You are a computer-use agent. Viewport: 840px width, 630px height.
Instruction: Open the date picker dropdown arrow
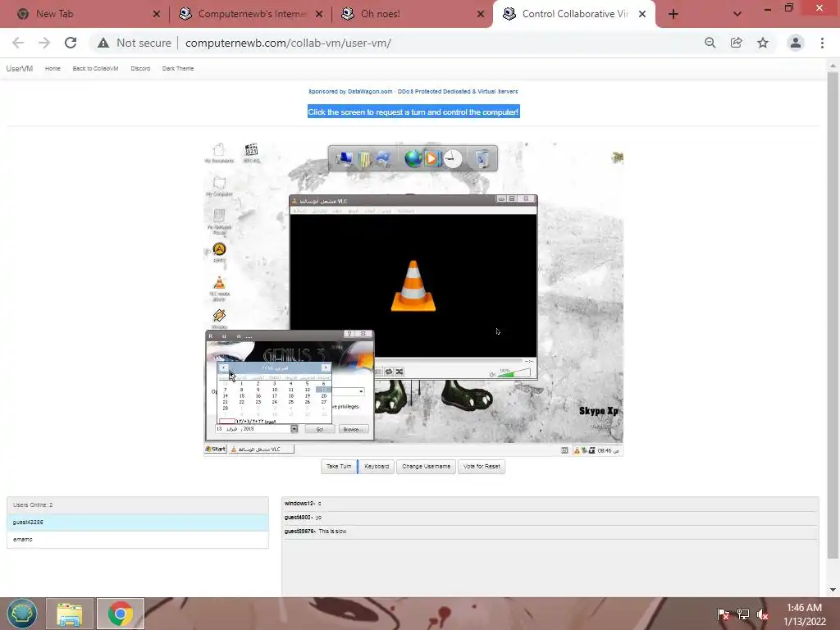tap(294, 429)
